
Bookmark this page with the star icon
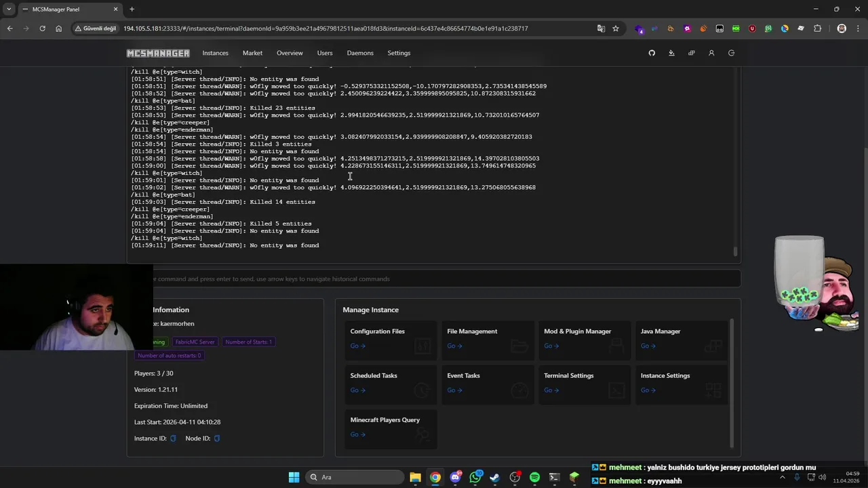coord(616,28)
